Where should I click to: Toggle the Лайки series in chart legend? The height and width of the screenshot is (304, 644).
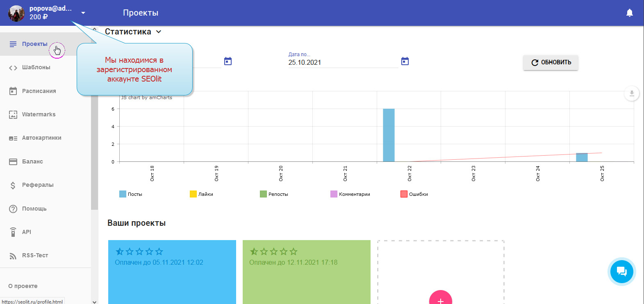tap(193, 194)
